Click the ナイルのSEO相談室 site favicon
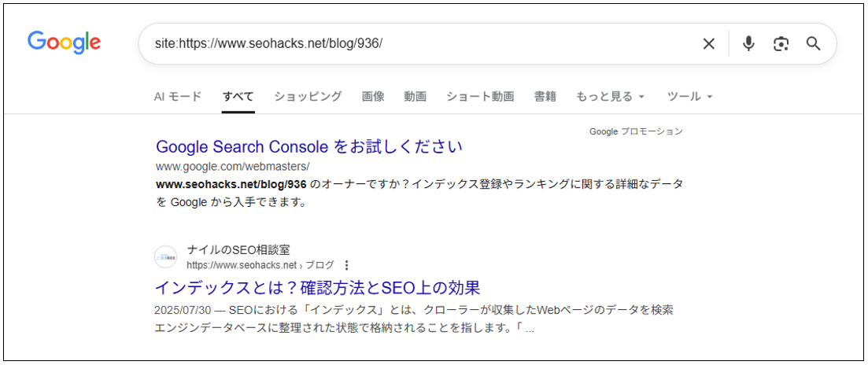 (x=166, y=257)
